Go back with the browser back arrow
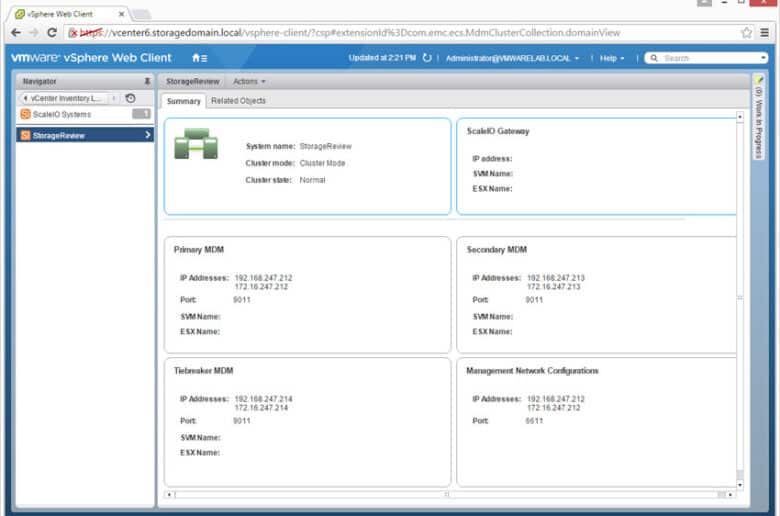The width and height of the screenshot is (780, 516). 16,33
